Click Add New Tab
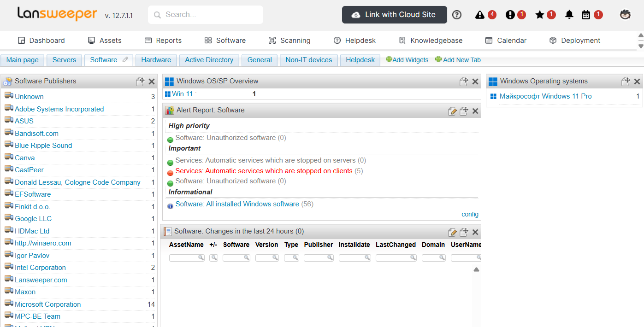 coord(458,60)
